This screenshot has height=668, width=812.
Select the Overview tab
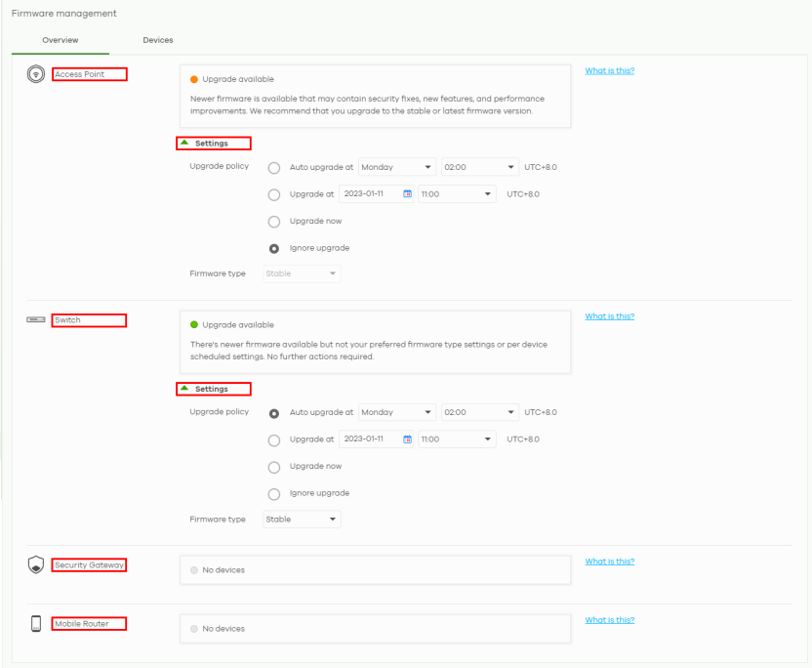pos(61,40)
